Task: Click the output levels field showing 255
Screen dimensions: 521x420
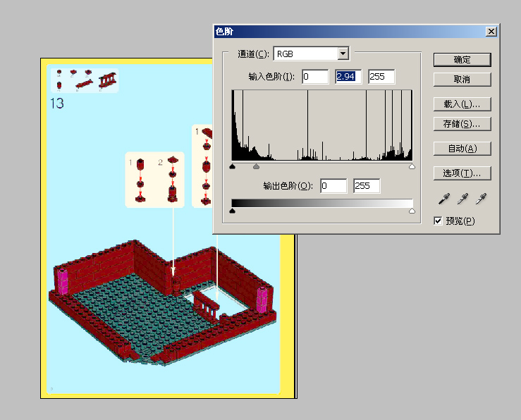Action: pos(367,185)
